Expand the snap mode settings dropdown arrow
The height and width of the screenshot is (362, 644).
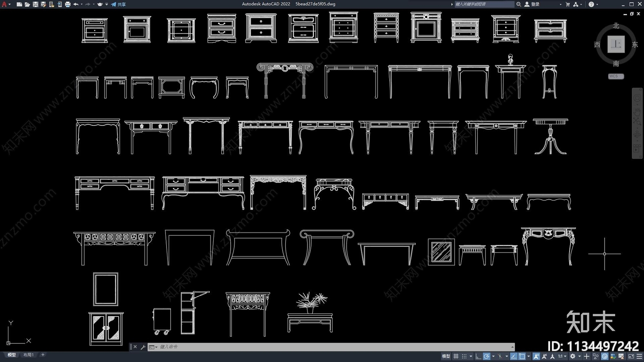point(471,356)
